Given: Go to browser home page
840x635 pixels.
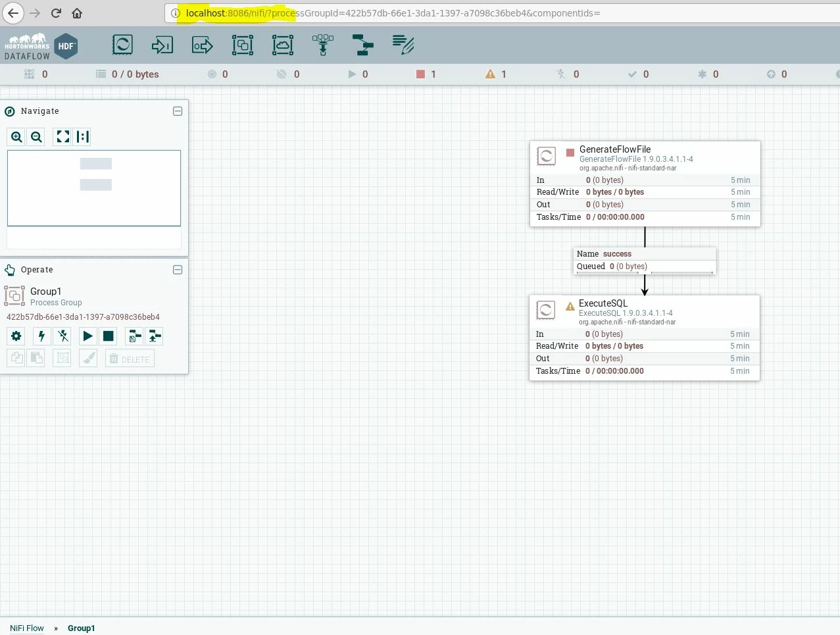Looking at the screenshot, I should pyautogui.click(x=77, y=13).
